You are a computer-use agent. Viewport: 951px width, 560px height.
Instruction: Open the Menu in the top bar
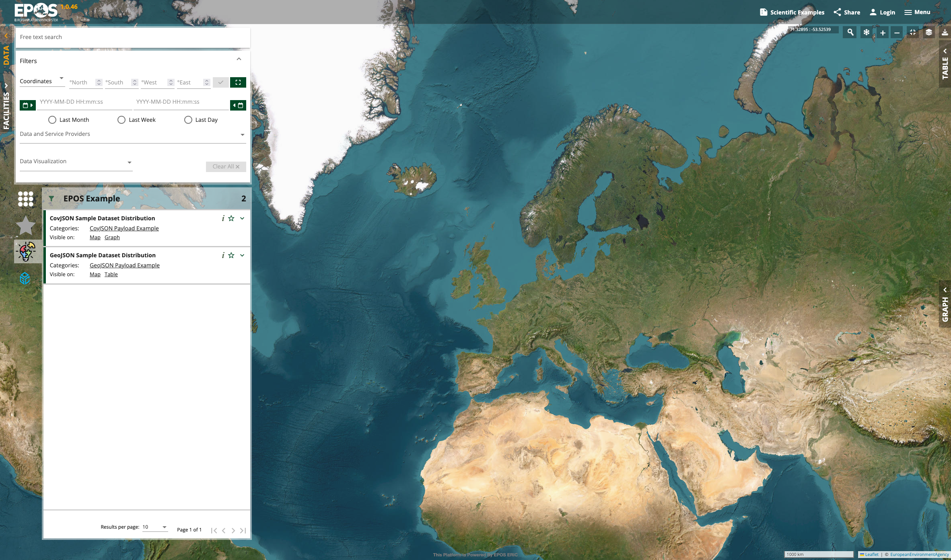point(917,12)
